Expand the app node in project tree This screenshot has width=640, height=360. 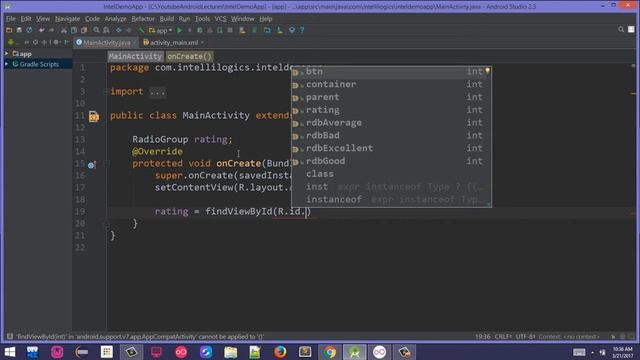(7, 53)
